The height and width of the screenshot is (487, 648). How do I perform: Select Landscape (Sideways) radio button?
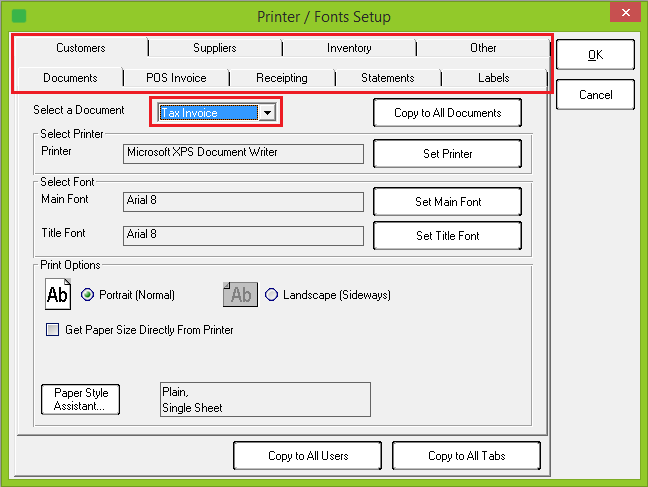pos(271,295)
